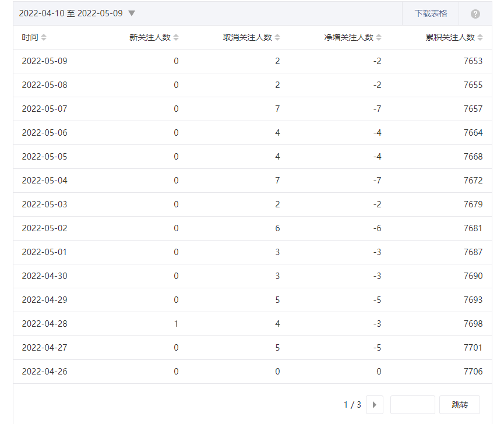Click net change -5 on 2022-04-27

coord(377,348)
